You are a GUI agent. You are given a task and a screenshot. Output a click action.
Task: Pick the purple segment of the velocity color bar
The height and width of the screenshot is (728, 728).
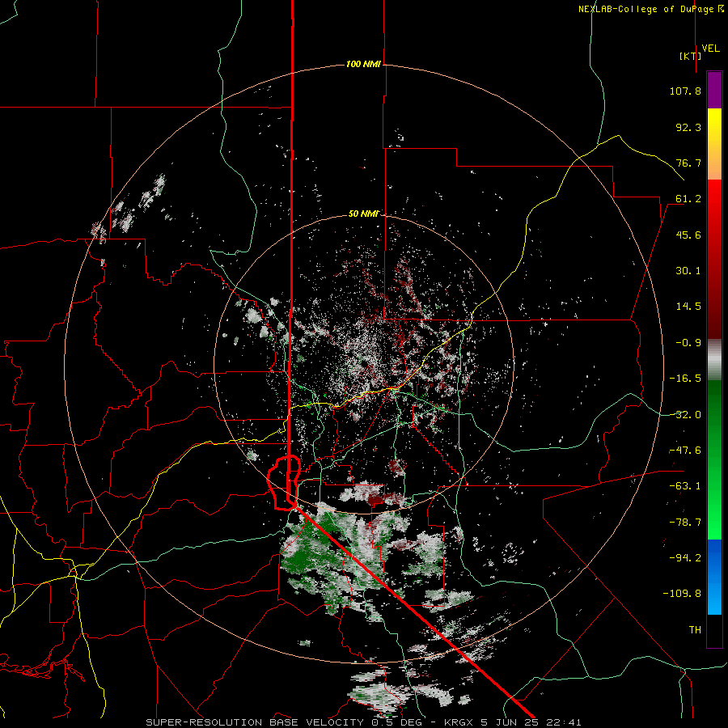[714, 90]
